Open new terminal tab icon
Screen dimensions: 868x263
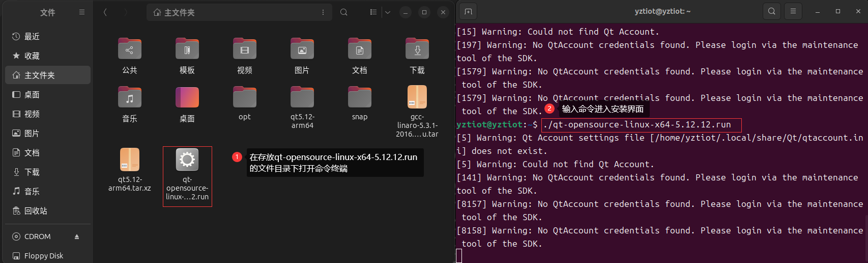pyautogui.click(x=468, y=11)
